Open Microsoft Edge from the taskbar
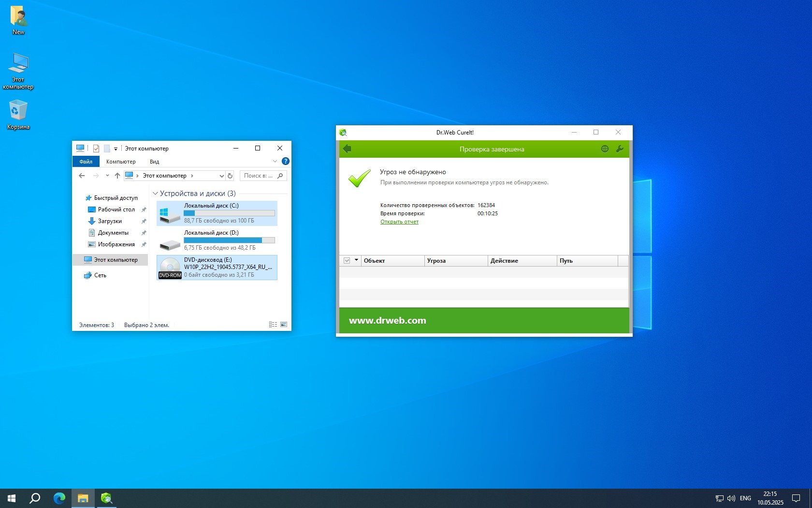 [59, 498]
